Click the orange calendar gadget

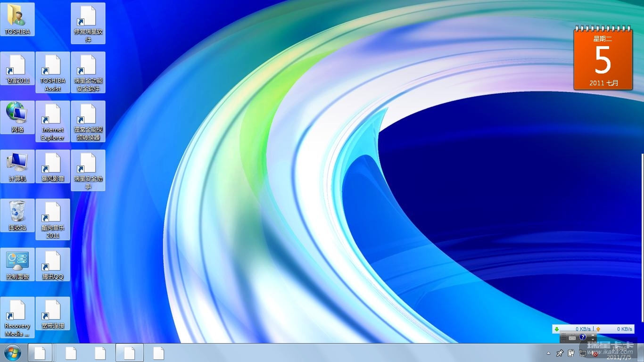pyautogui.click(x=603, y=59)
